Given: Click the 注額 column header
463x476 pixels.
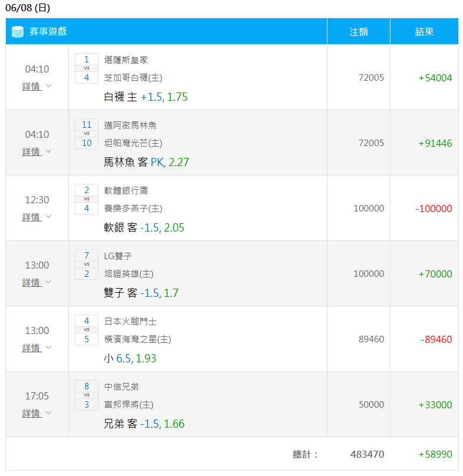Looking at the screenshot, I should point(359,32).
